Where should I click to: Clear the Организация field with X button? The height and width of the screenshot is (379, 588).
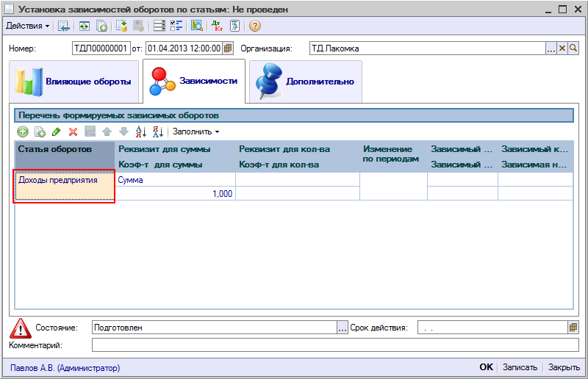(562, 48)
